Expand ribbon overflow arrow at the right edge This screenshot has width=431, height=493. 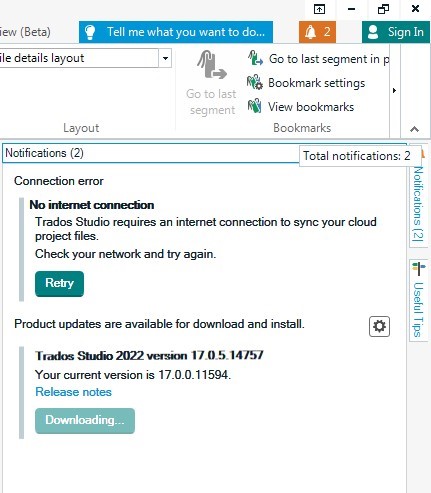(x=394, y=90)
